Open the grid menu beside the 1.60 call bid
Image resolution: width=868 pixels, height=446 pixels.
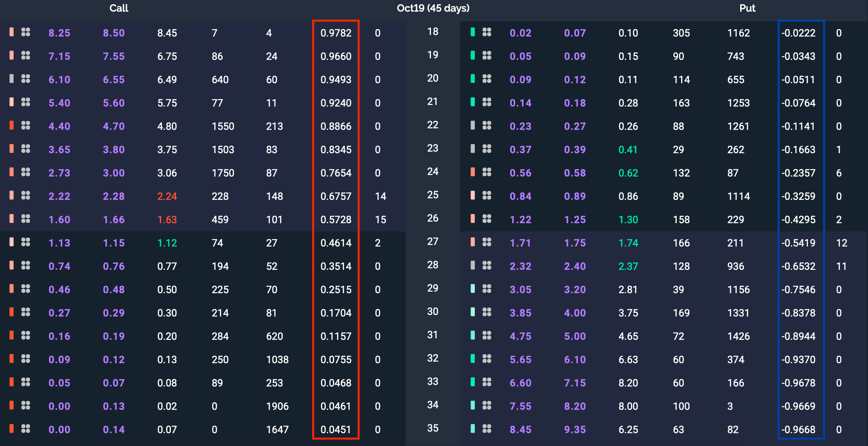[26, 219]
